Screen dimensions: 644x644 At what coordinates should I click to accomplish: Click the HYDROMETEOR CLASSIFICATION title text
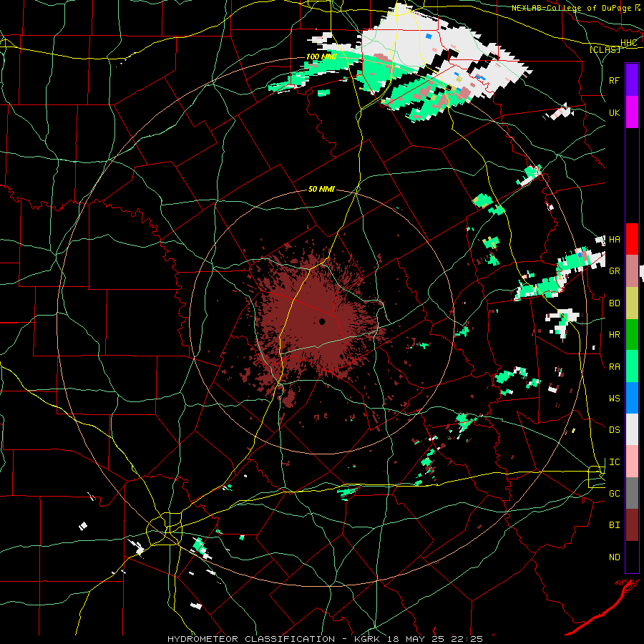tap(251, 639)
